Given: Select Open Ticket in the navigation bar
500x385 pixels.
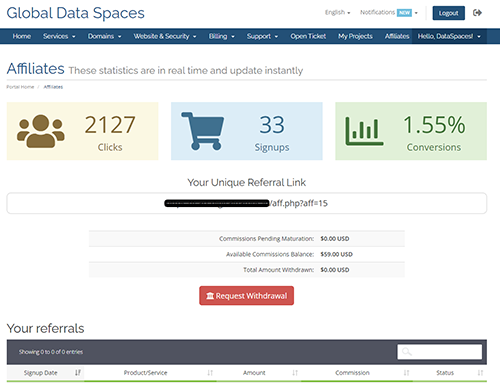Looking at the screenshot, I should click(308, 36).
